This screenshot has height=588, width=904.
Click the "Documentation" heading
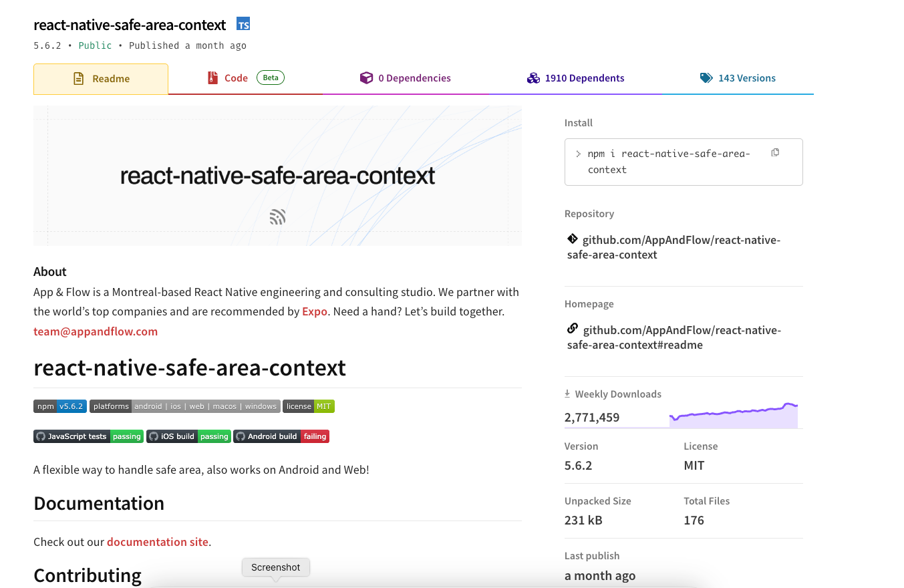[99, 503]
